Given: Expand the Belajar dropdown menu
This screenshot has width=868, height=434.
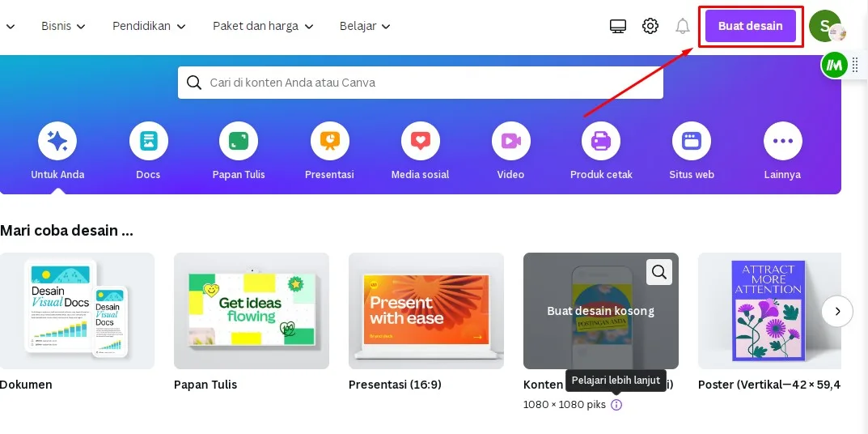Looking at the screenshot, I should [365, 26].
